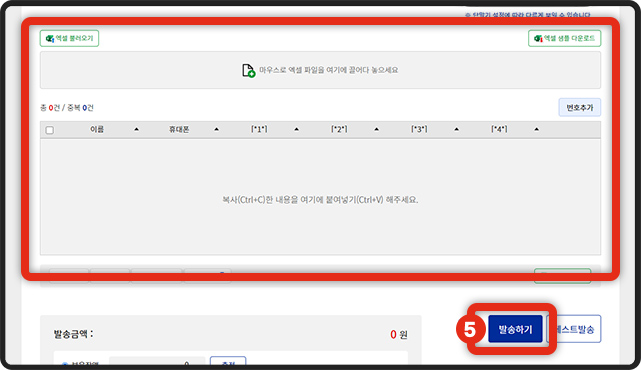Screen dimensions: 641x370
Task: Sort by the 이름 column arrow
Action: click(x=137, y=129)
